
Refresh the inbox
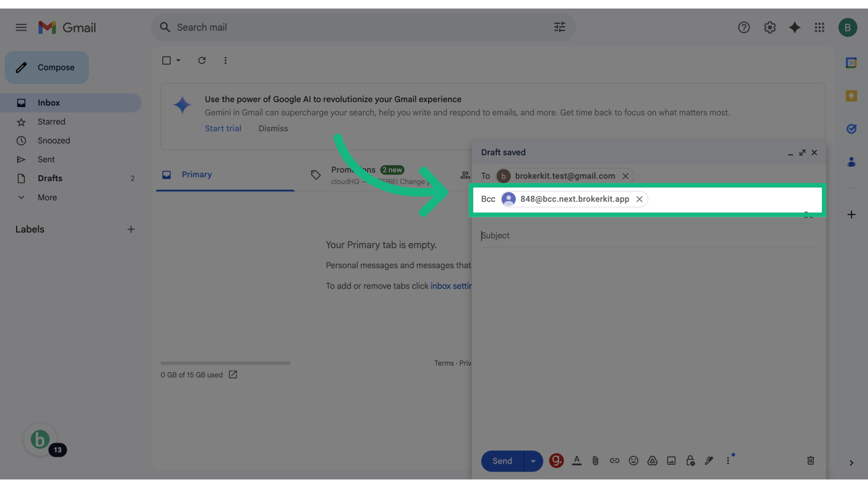tap(202, 61)
